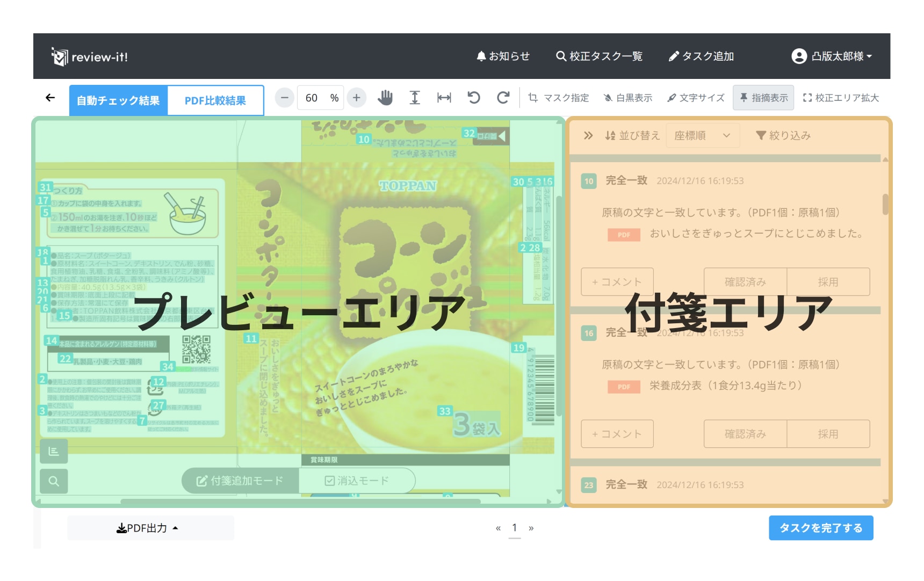Rotate the preview counterclockwise
The width and height of the screenshot is (924, 581).
coord(474,98)
